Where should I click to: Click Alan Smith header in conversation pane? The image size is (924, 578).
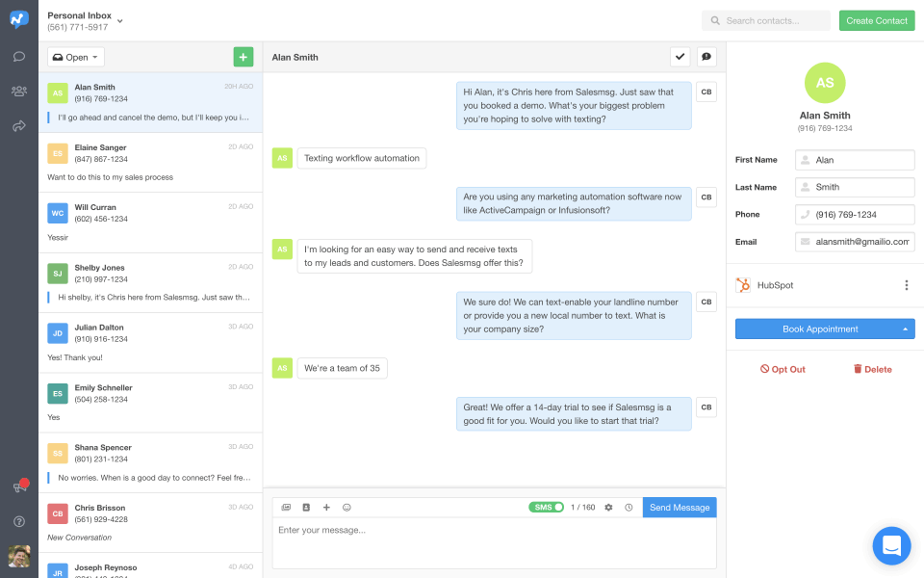(x=295, y=57)
